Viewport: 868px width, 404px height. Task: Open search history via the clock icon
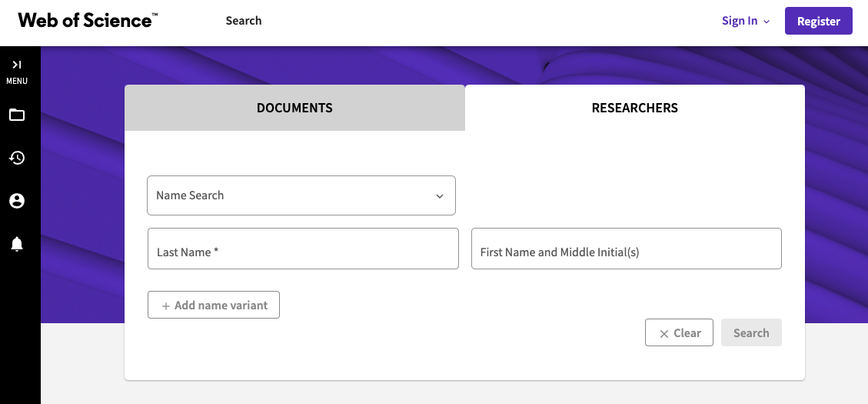pos(17,158)
